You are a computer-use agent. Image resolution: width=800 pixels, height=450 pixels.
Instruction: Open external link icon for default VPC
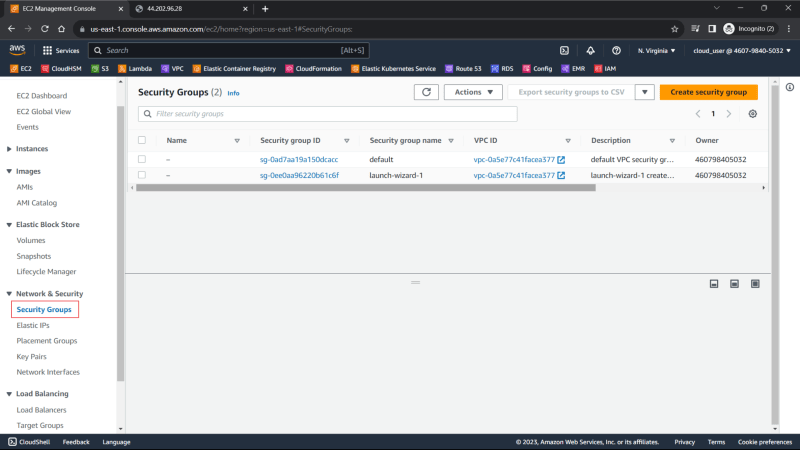[x=561, y=160]
